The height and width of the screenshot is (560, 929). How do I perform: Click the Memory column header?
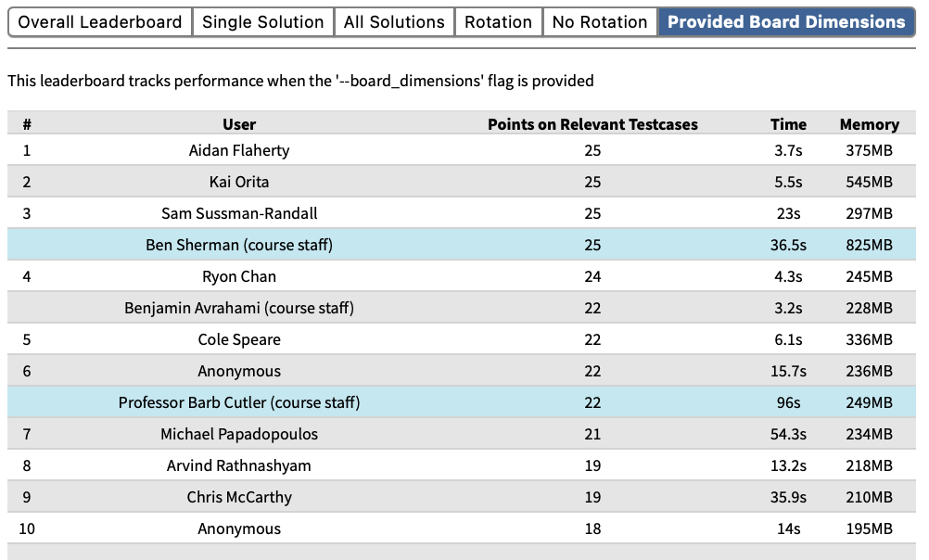(x=869, y=124)
